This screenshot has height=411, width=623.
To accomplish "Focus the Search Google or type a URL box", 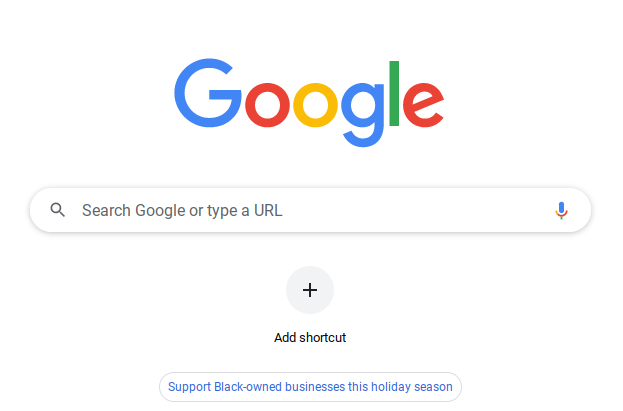I will [310, 210].
